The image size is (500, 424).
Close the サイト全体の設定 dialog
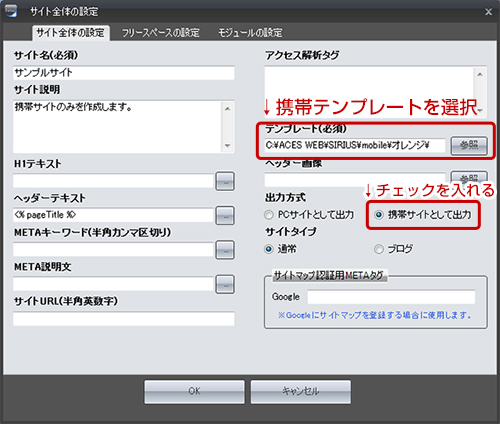tap(488, 12)
